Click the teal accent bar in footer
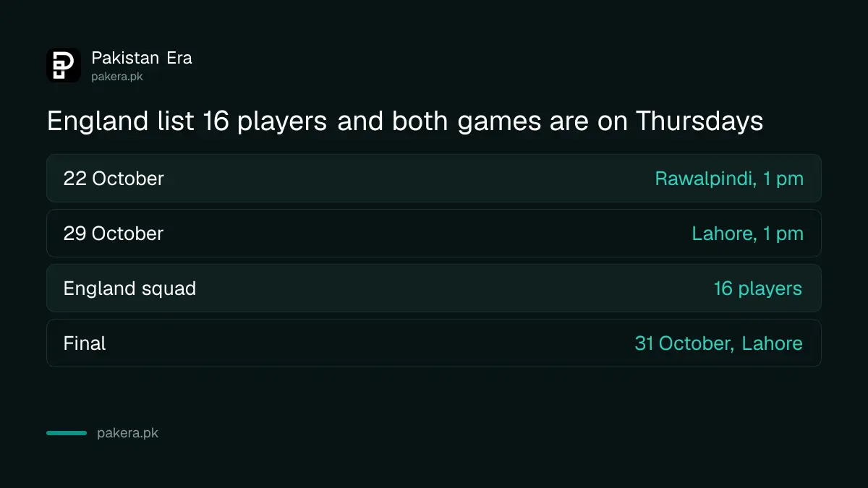 67,433
